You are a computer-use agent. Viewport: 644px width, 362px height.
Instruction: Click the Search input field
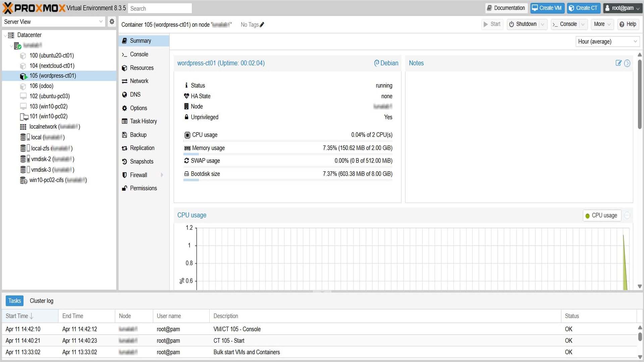coord(160,8)
